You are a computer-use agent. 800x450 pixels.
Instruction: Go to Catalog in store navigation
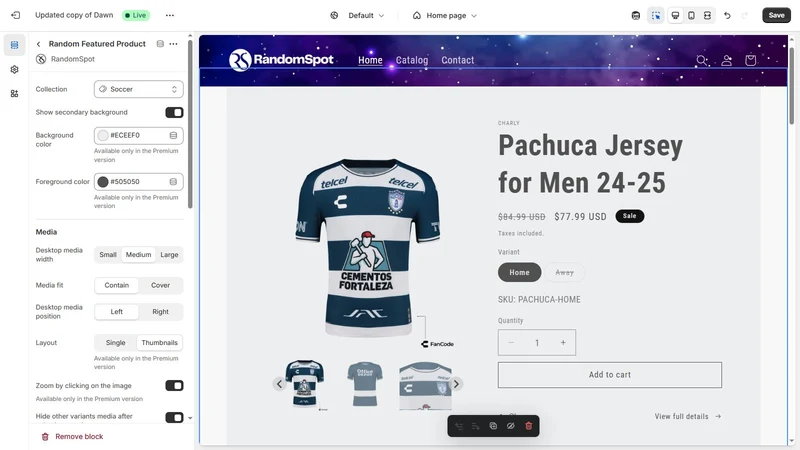coord(412,60)
